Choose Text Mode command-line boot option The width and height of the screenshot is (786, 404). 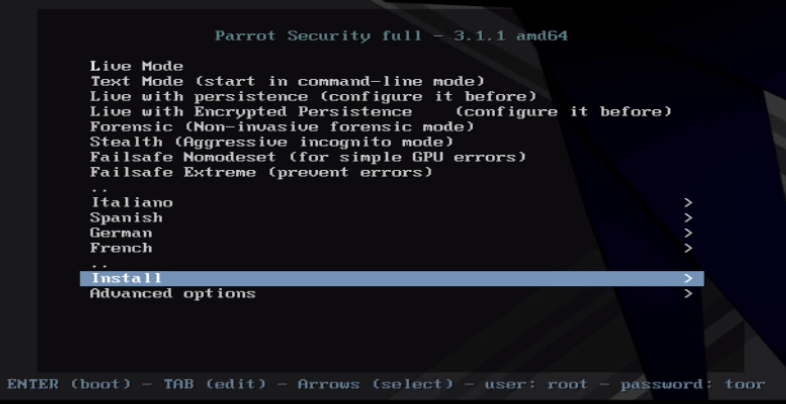(287, 81)
